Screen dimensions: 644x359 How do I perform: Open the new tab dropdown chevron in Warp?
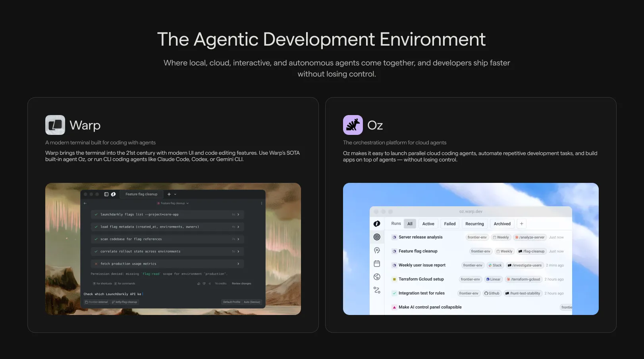click(175, 194)
